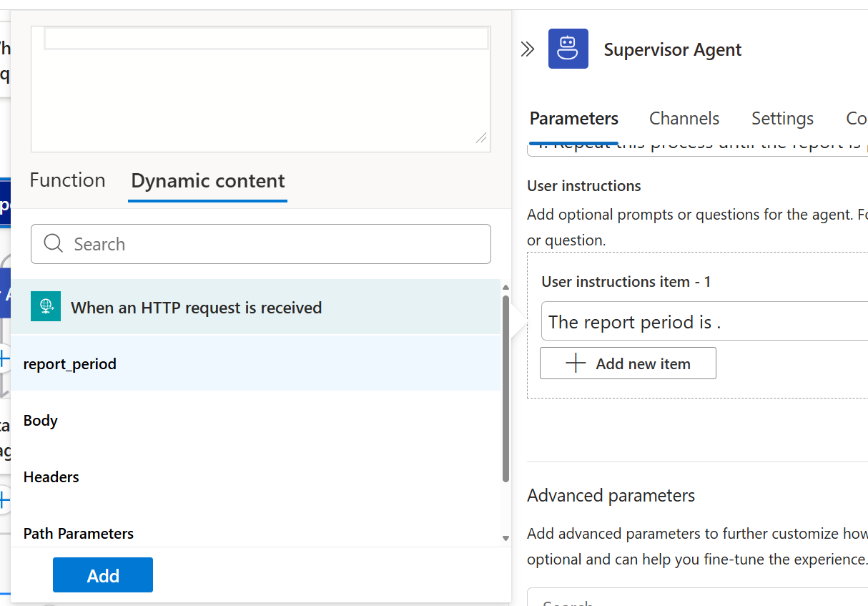
Task: Select the Function tab
Action: click(67, 180)
